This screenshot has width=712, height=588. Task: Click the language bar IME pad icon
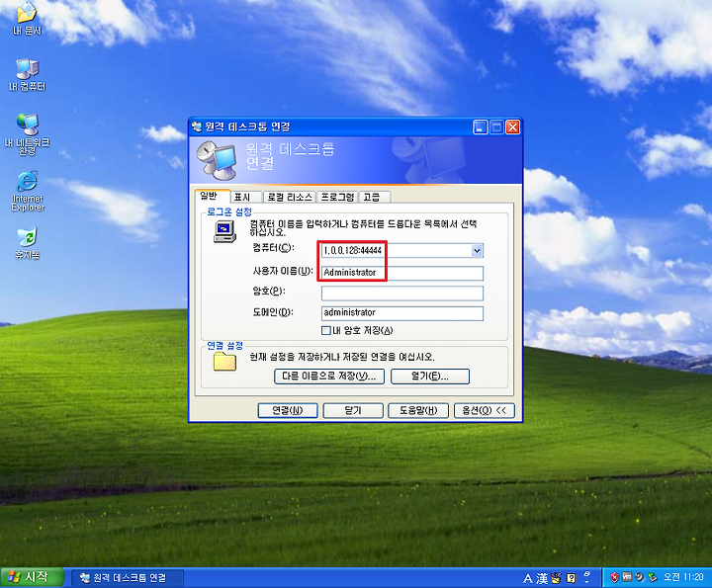point(556,578)
